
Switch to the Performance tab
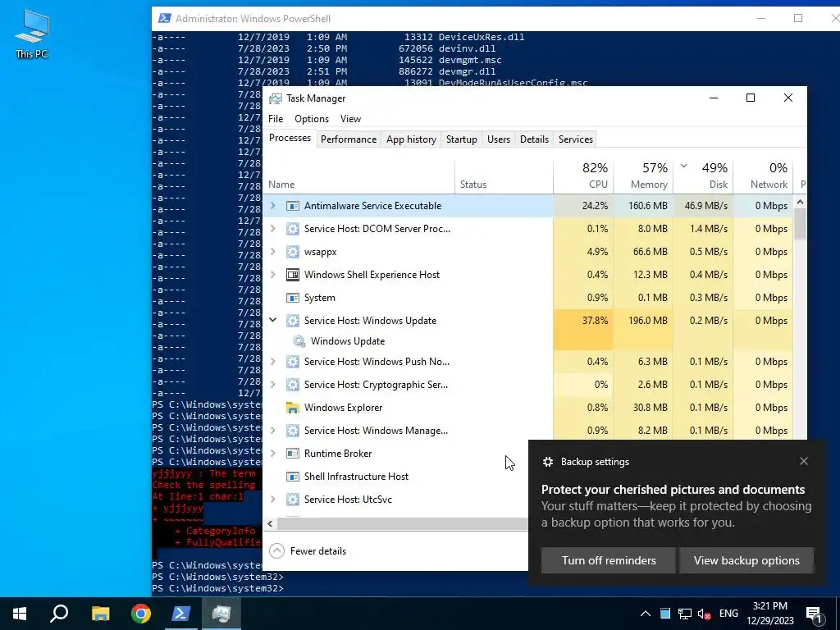349,139
